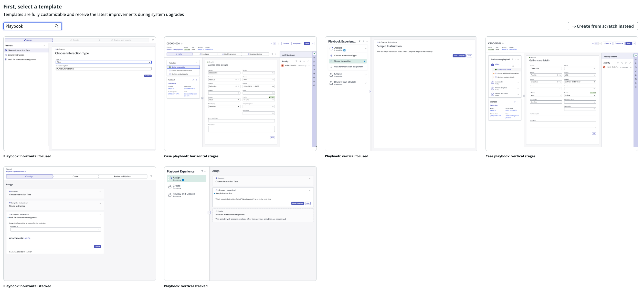Select the Playbook: vertical stacked template preview
The height and width of the screenshot is (298, 644).
(x=240, y=223)
